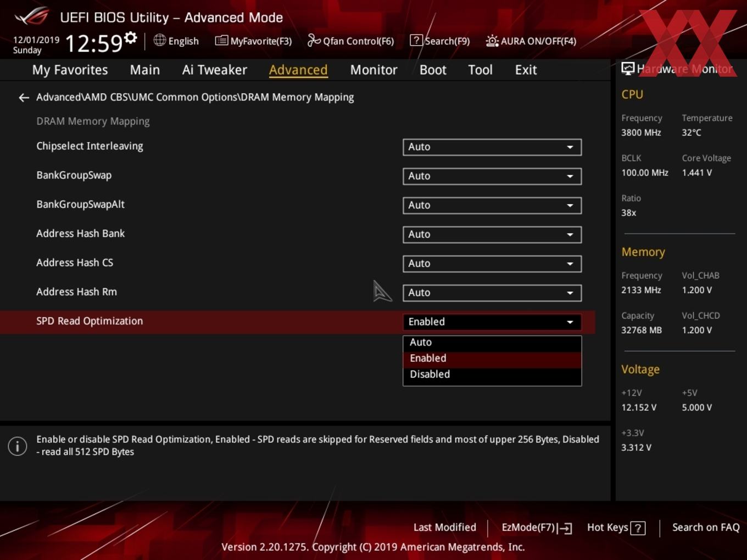Click the back arrow beside the breadcrumb path

pos(24,98)
